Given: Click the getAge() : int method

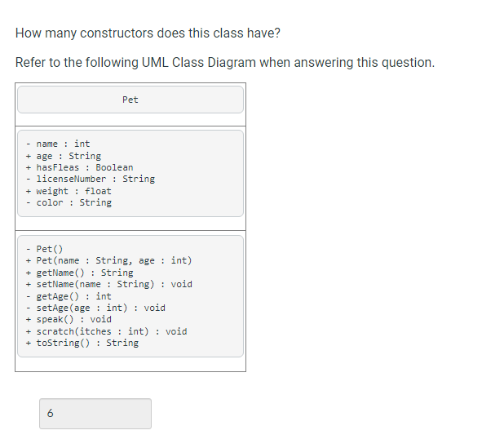Looking at the screenshot, I should (69, 296).
